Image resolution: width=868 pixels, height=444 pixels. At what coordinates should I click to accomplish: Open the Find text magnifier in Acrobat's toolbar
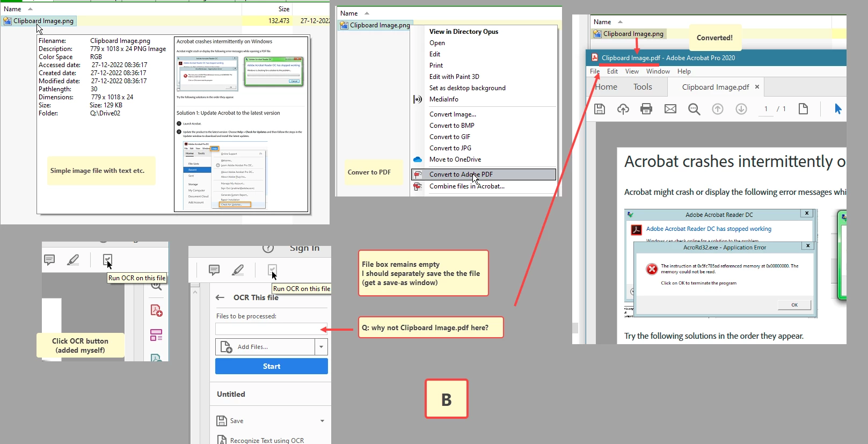tap(694, 109)
